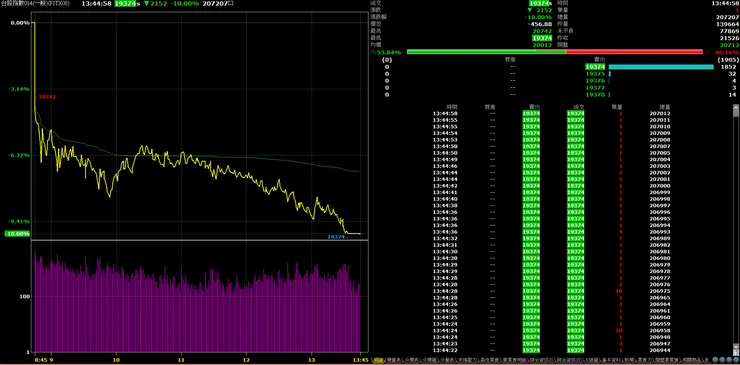This screenshot has width=740, height=365.
Task: Click the -10.00% axis label on the chart
Action: tap(17, 233)
